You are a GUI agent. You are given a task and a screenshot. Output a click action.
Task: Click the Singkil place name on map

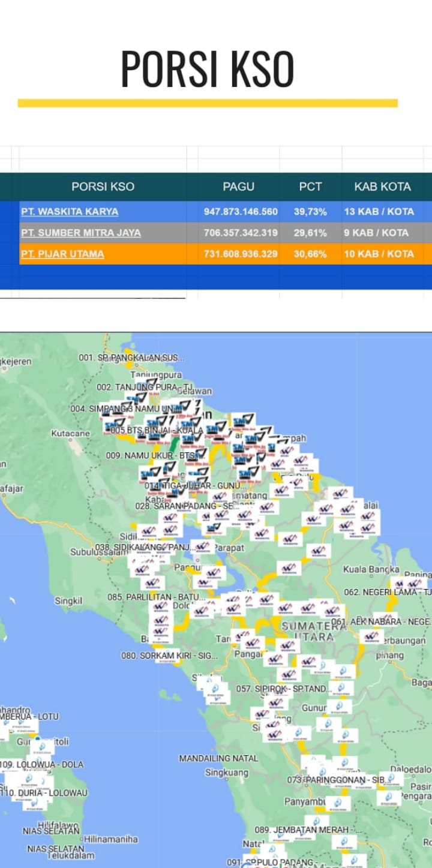[x=68, y=600]
